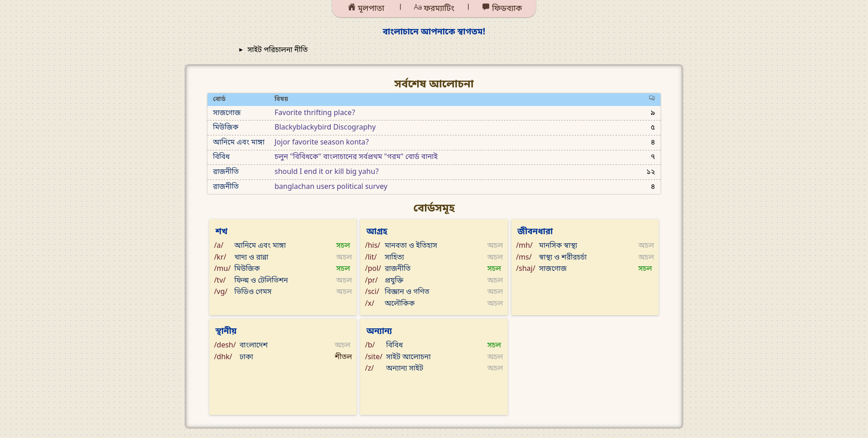Open thread Favorite thrifting place?
This screenshot has width=868, height=438.
click(315, 113)
